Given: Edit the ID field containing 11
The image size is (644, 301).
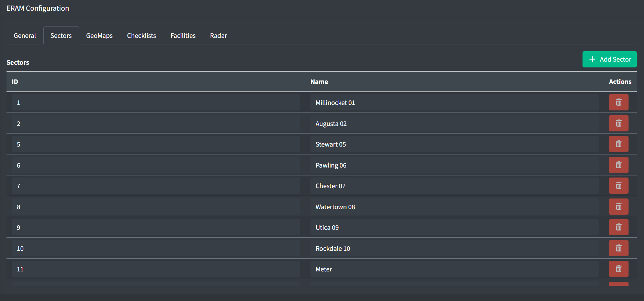Looking at the screenshot, I should pyautogui.click(x=156, y=269).
